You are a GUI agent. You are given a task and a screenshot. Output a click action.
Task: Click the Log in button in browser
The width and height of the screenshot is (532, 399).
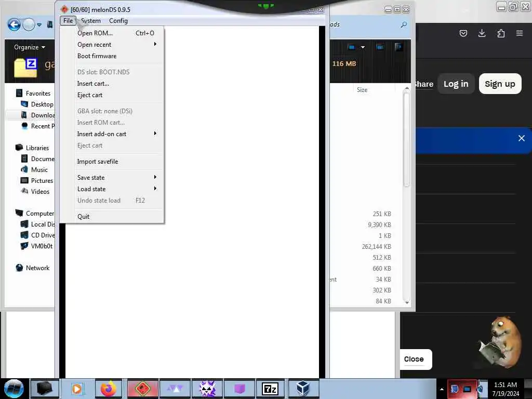tap(456, 84)
